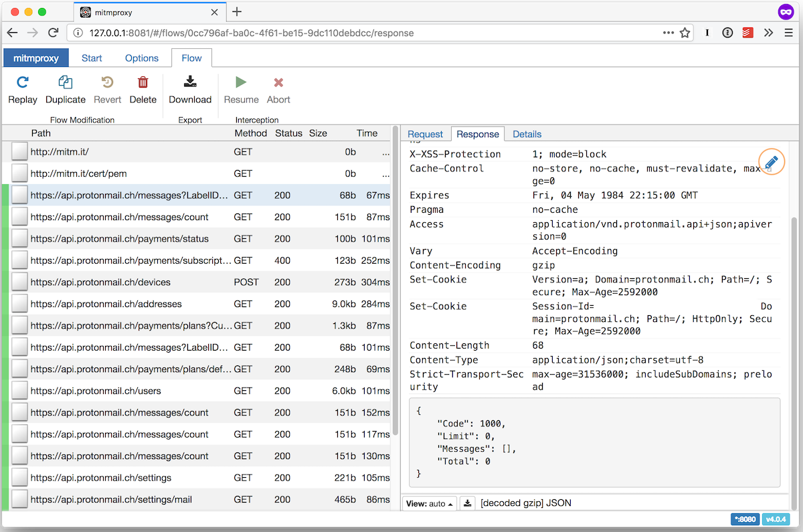
Task: Open the Options tab
Action: tap(141, 58)
